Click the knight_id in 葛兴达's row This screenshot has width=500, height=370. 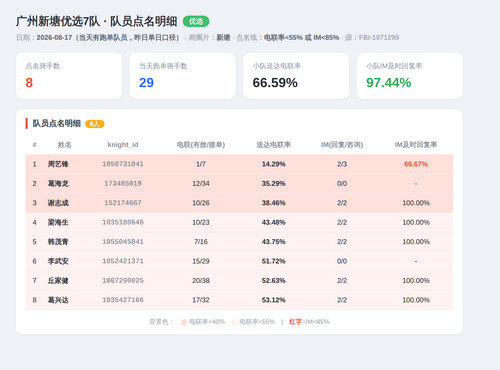point(123,300)
